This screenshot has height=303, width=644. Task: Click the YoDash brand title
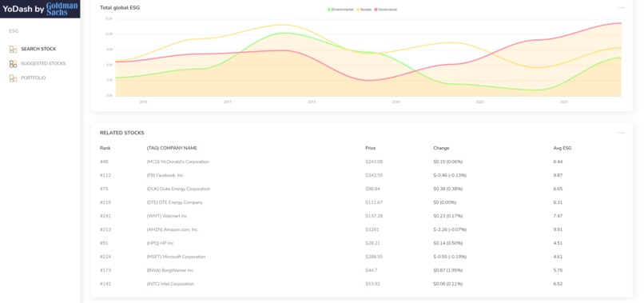tap(23, 9)
